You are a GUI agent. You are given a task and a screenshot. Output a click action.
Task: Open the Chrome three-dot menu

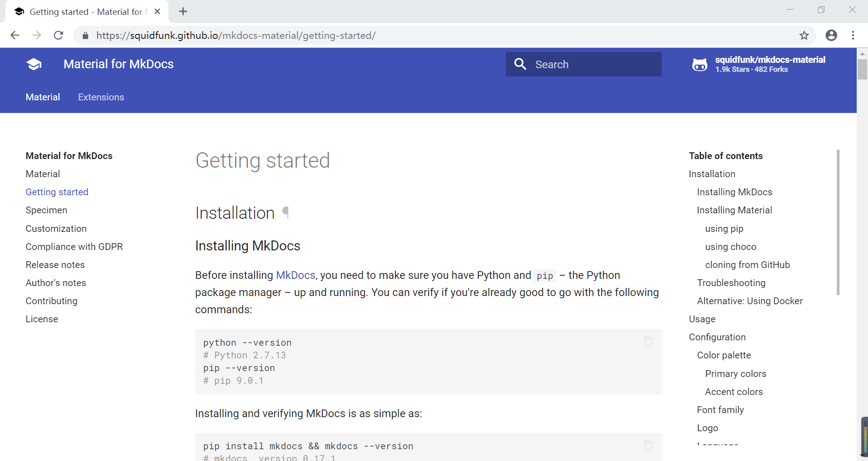tap(853, 35)
